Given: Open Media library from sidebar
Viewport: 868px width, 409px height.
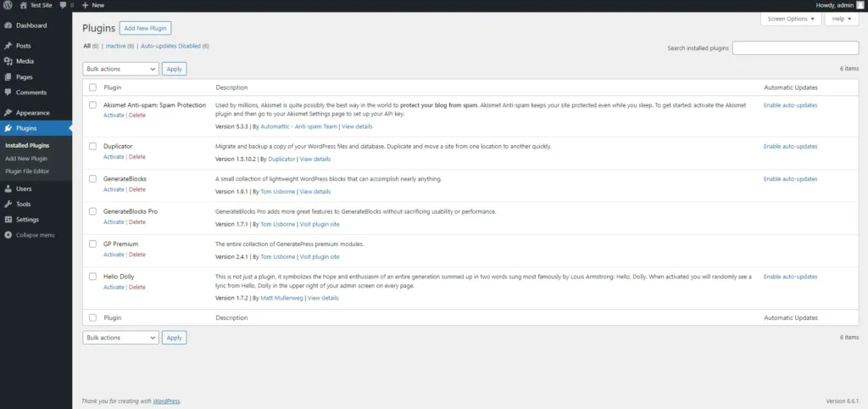Looking at the screenshot, I should point(25,61).
